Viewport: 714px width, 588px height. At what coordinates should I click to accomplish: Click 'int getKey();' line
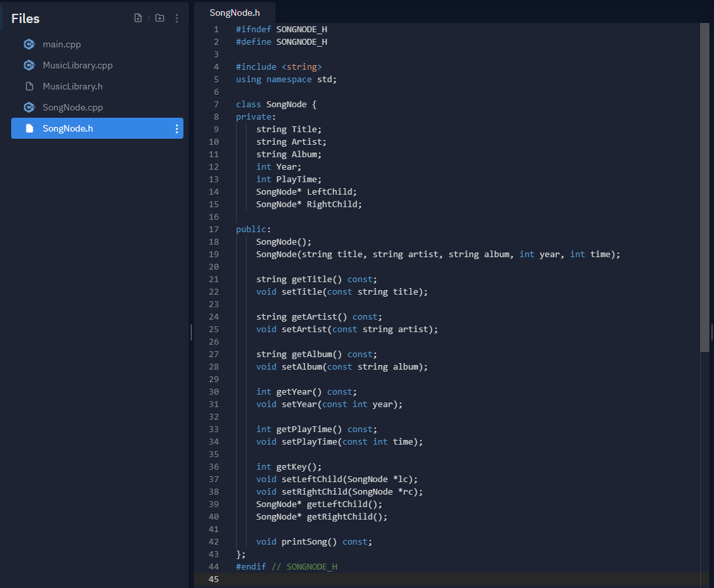tap(289, 467)
